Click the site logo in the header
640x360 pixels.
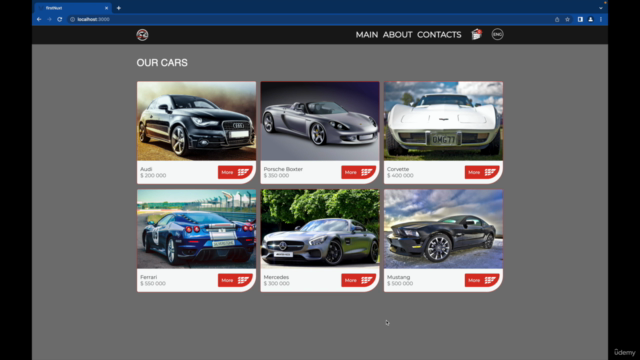point(142,35)
